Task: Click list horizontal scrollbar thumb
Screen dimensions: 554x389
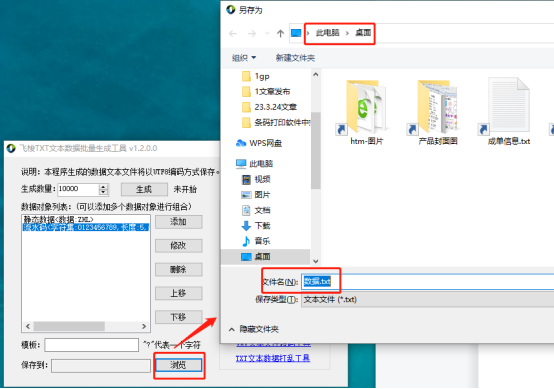Action: 69,326
